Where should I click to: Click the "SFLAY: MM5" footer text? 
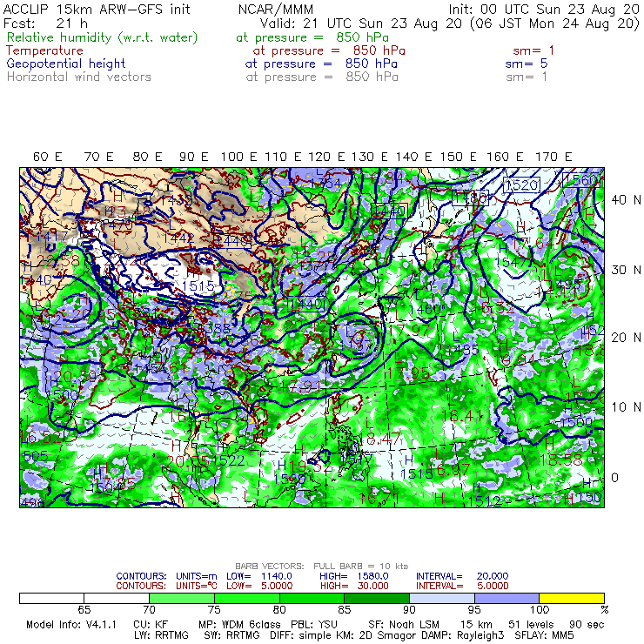point(544,635)
